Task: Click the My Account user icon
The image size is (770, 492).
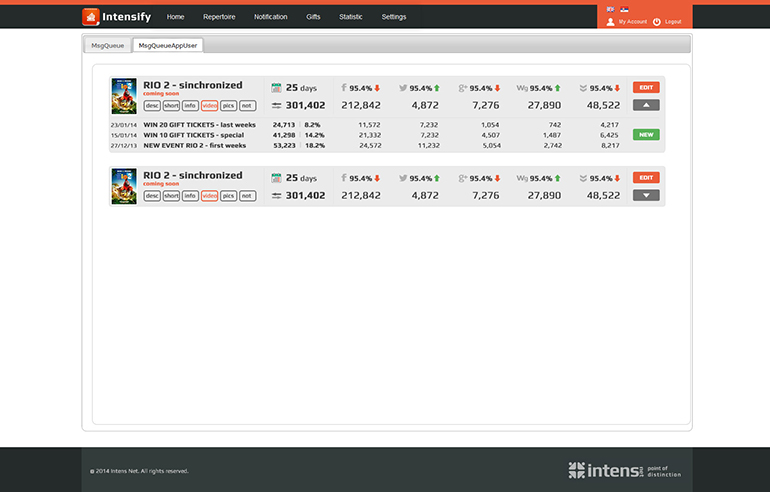Action: tap(611, 21)
